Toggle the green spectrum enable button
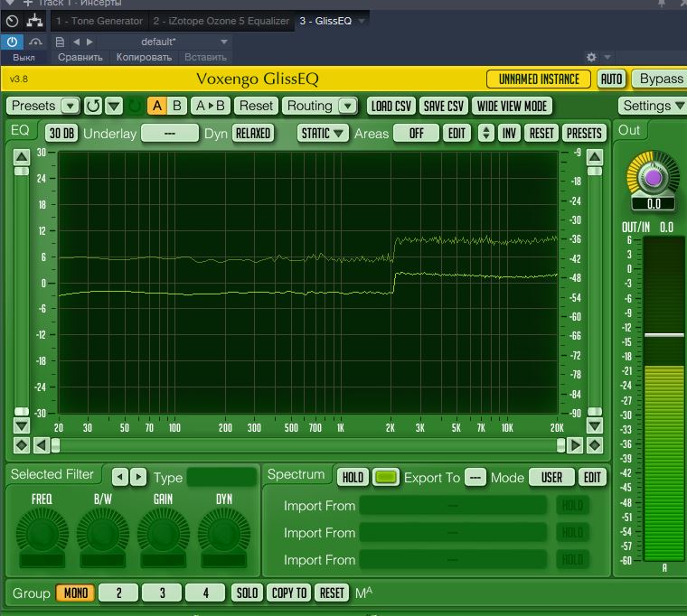Screen dimensions: 687x616 pyautogui.click(x=386, y=477)
